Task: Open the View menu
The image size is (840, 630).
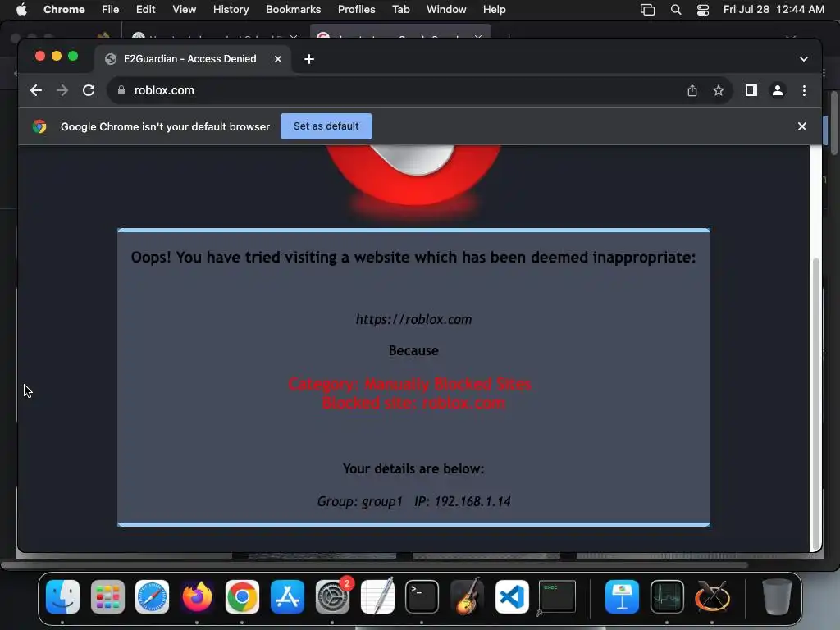Action: 184,10
